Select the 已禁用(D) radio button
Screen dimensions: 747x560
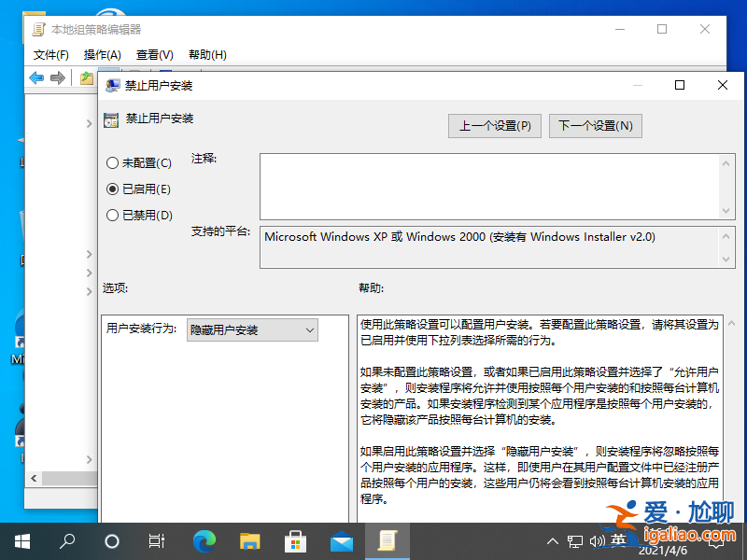(111, 215)
